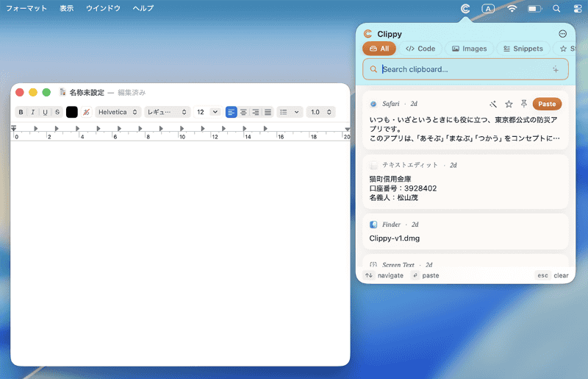The height and width of the screenshot is (379, 588).
Task: Click the right margin marker on ruler
Action: 347,130
